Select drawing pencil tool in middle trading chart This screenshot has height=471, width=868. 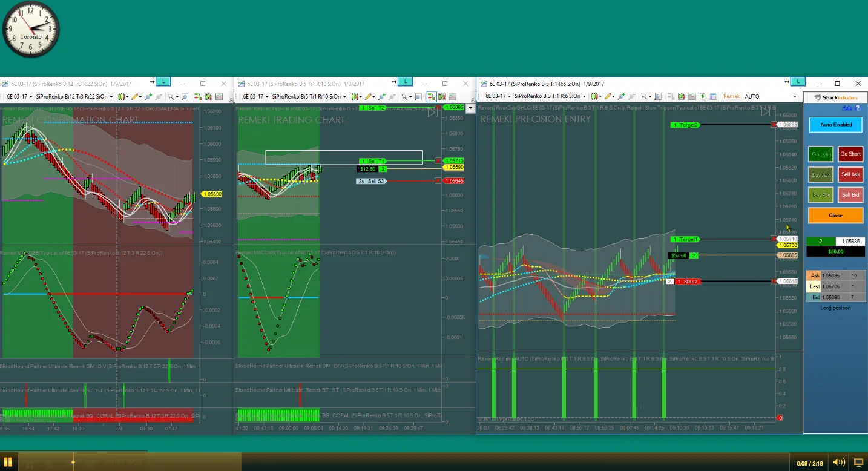(369, 96)
